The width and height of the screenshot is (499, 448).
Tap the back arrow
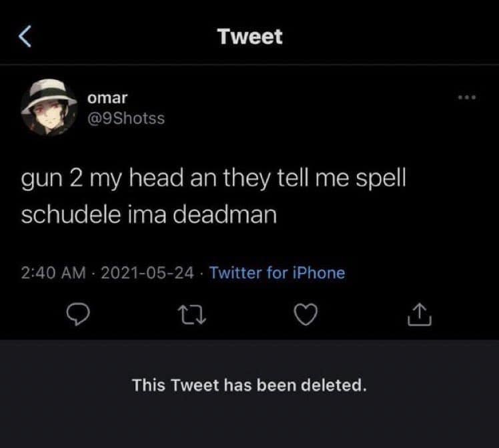[x=25, y=36]
